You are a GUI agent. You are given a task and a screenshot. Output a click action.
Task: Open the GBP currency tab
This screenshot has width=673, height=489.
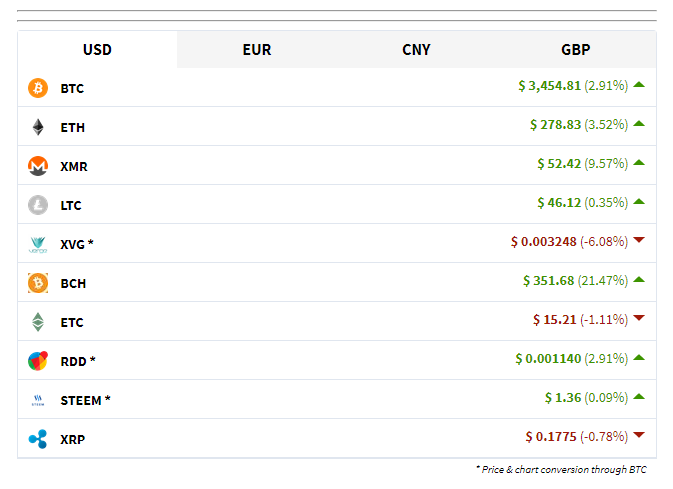point(576,49)
